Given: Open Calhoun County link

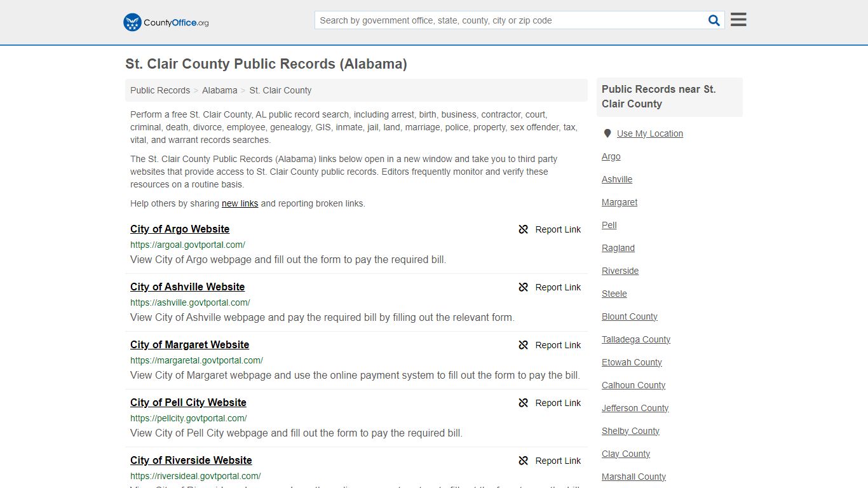Looking at the screenshot, I should coord(634,385).
